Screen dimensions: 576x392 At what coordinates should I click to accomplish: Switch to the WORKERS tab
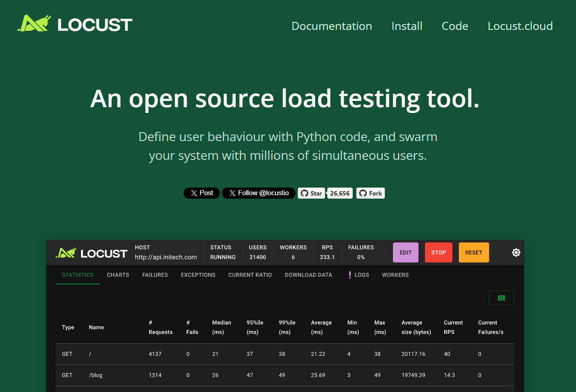pyautogui.click(x=395, y=275)
